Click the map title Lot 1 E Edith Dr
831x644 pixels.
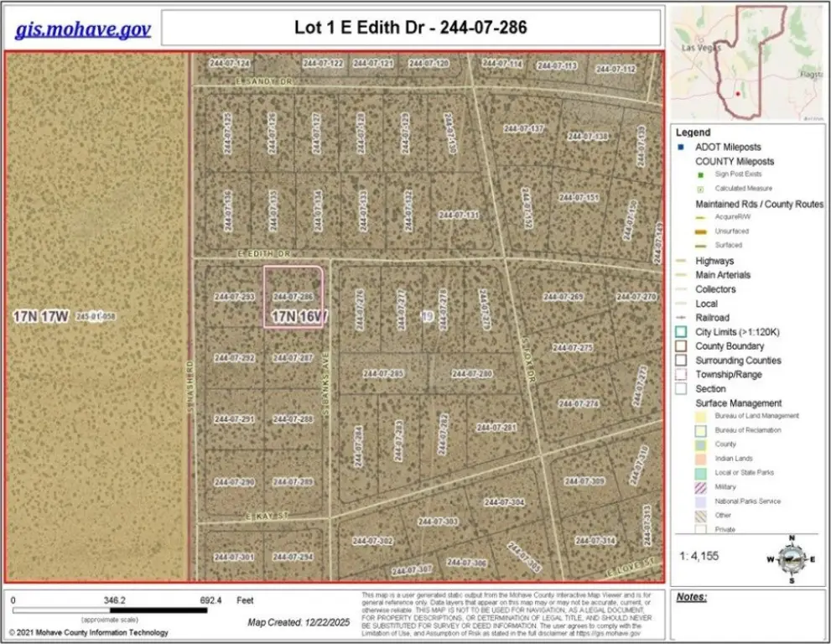click(410, 28)
